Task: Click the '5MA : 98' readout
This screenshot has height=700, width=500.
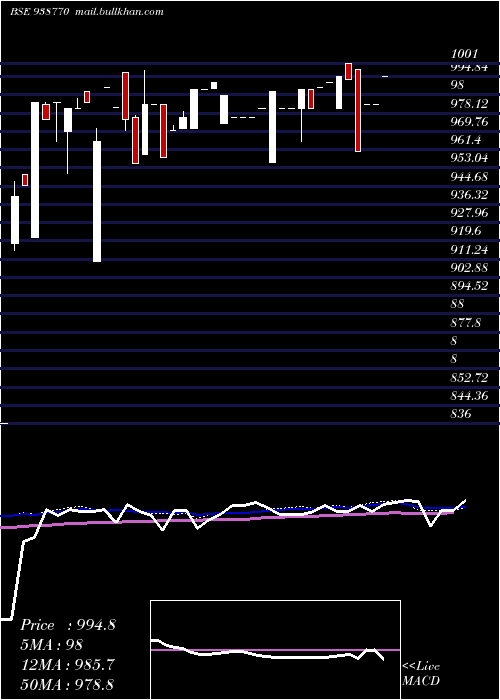Action: [51, 645]
